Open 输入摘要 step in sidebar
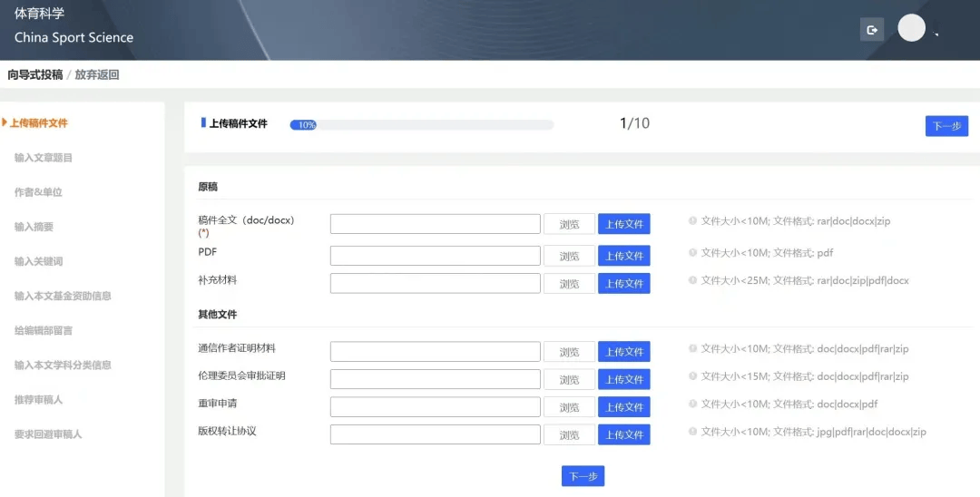This screenshot has width=980, height=497. coord(34,227)
